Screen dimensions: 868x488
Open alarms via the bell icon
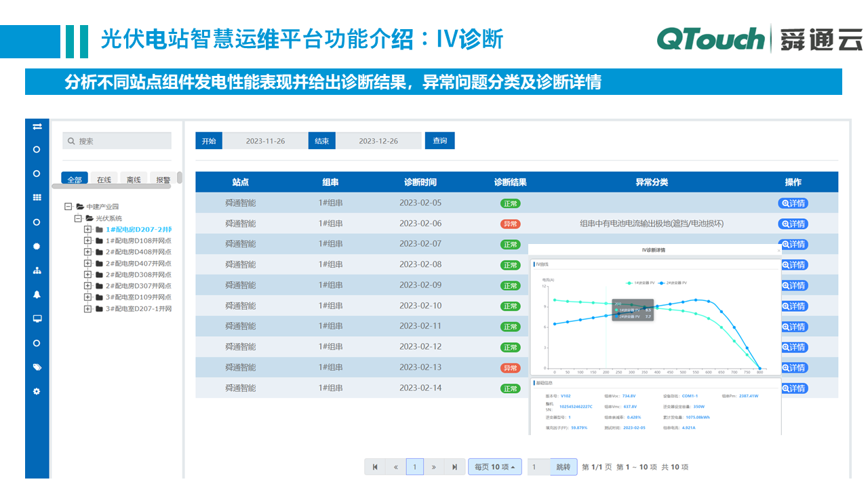37,293
